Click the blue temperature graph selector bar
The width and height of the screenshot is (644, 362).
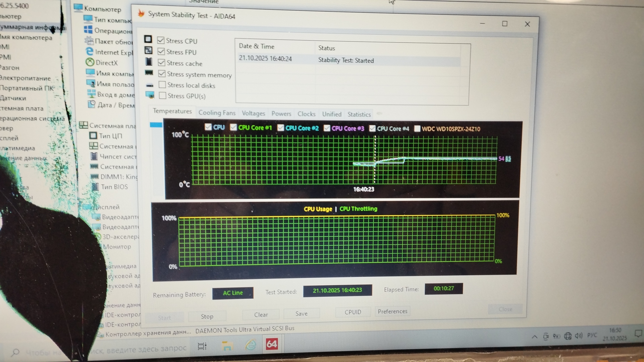156,125
